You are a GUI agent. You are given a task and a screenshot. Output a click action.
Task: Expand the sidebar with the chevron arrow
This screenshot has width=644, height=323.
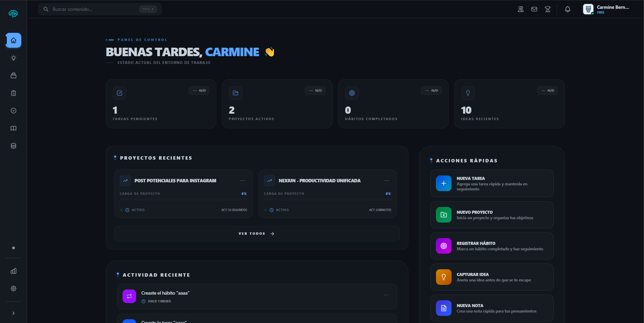tap(13, 313)
